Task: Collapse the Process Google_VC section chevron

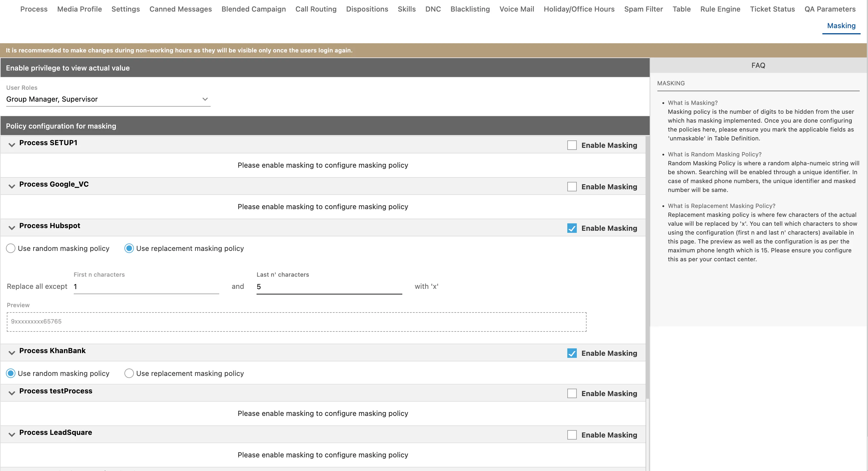Action: tap(12, 187)
